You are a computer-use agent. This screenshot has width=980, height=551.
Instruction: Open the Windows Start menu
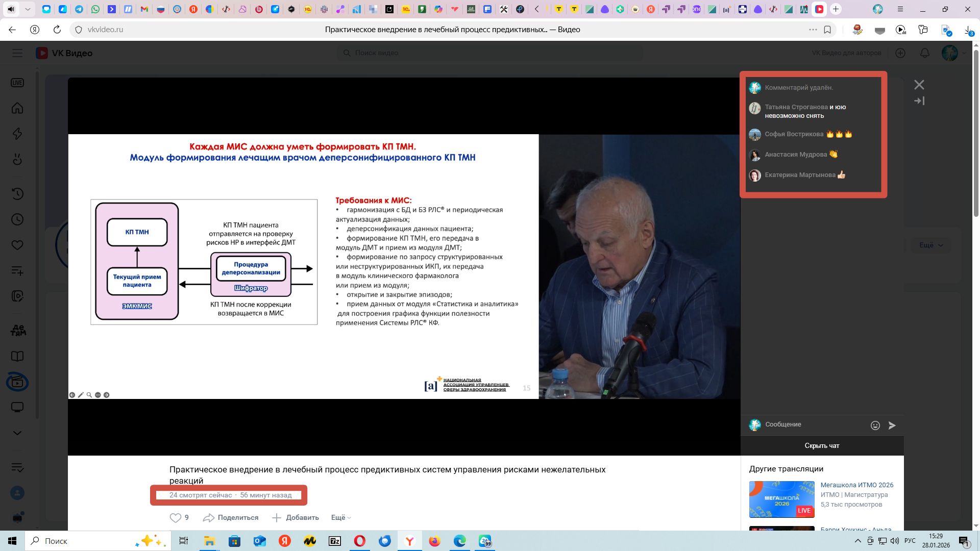tap(12, 541)
